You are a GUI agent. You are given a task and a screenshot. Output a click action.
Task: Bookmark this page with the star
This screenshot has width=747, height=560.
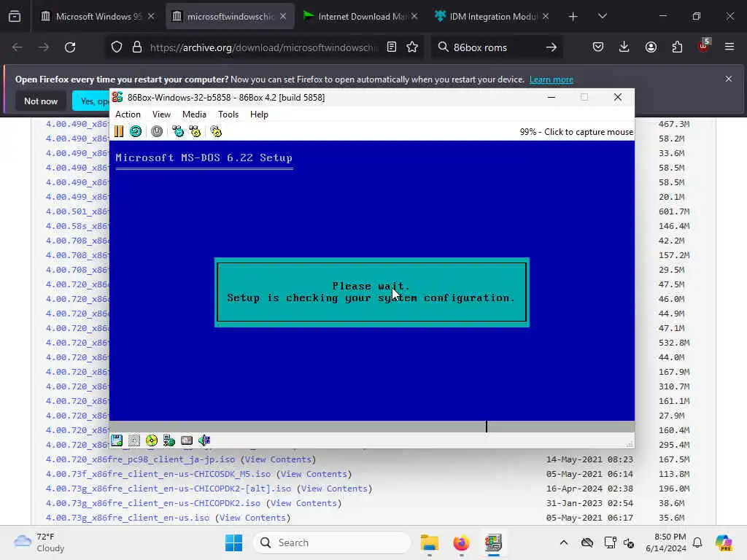click(412, 47)
